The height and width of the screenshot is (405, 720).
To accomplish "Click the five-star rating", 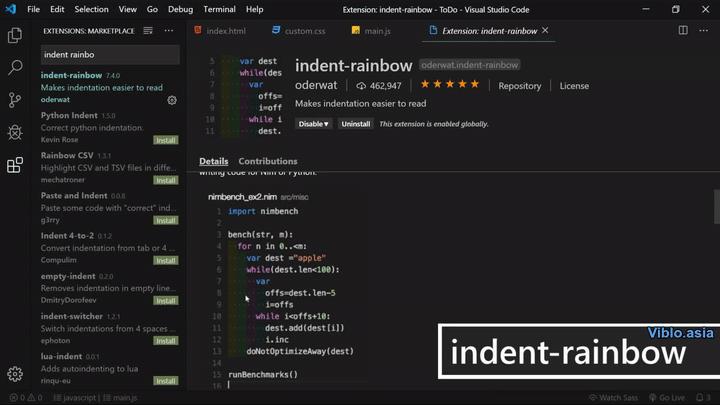I will (450, 84).
